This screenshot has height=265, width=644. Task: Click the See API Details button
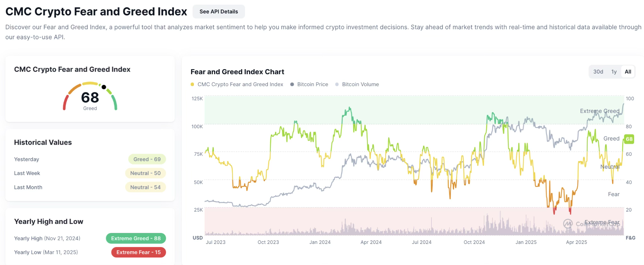tap(219, 12)
